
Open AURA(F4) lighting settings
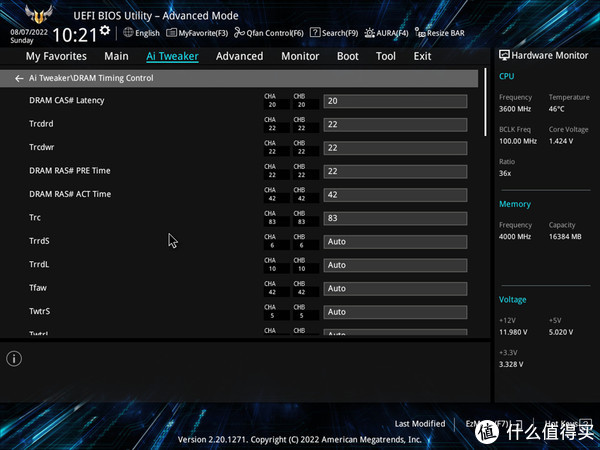[386, 33]
